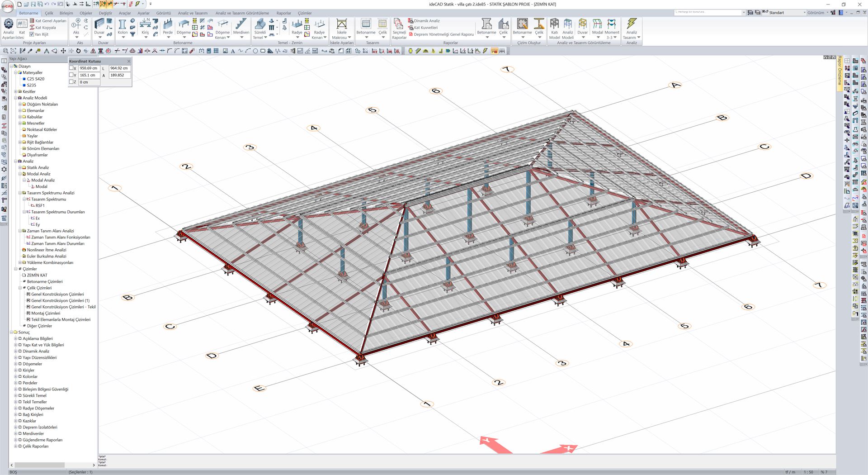Toggle the Yarı Rijit checkbox
The width and height of the screenshot is (868, 475).
32,34
